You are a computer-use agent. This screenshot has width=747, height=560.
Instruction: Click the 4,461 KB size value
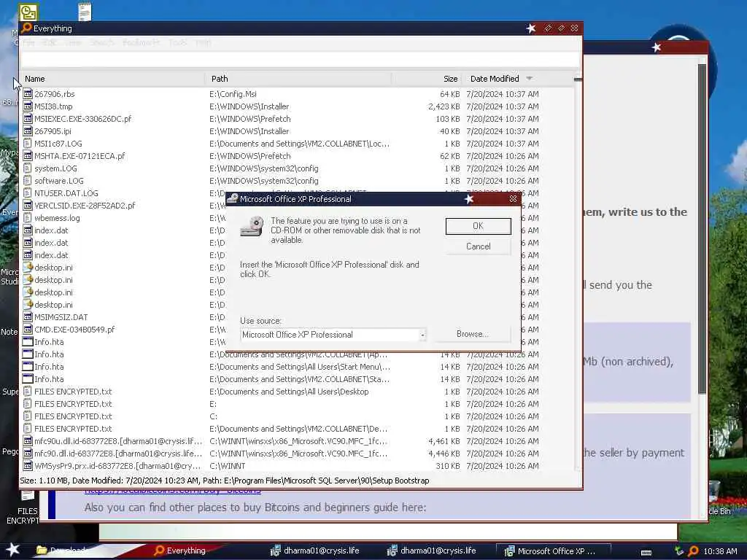pyautogui.click(x=444, y=441)
